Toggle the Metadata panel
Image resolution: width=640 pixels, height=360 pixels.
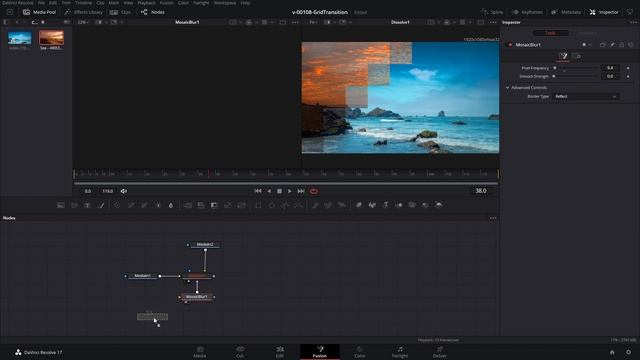(x=566, y=12)
